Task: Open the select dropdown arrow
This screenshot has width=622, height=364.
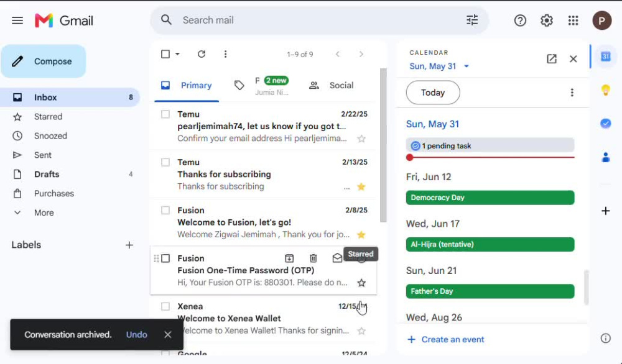Action: click(177, 54)
